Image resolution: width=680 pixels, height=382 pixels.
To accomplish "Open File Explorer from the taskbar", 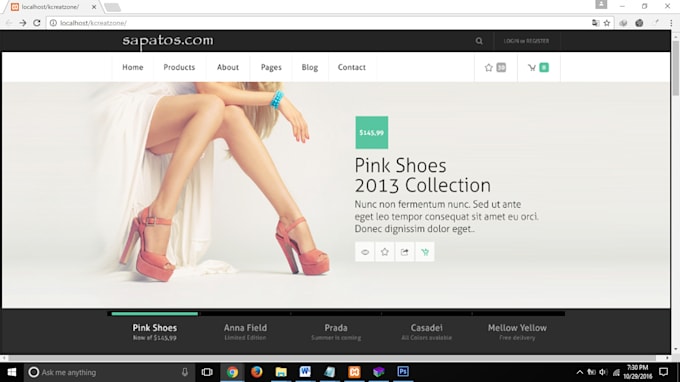I will pos(281,372).
